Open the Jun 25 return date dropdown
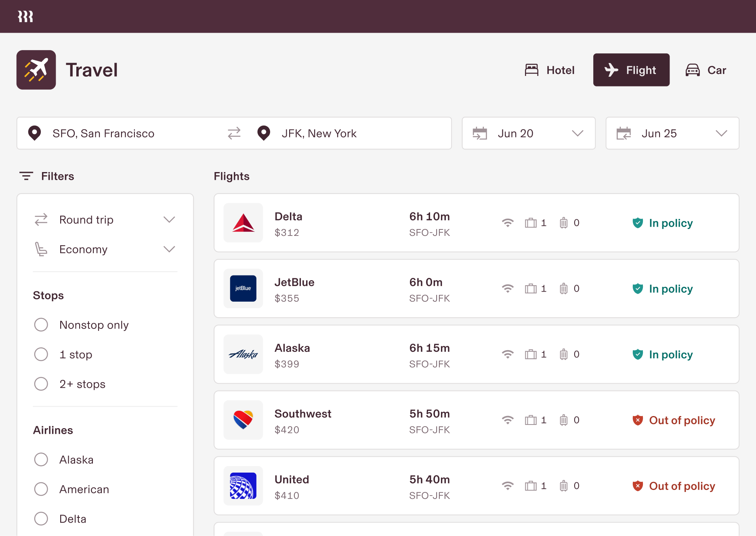 672,133
